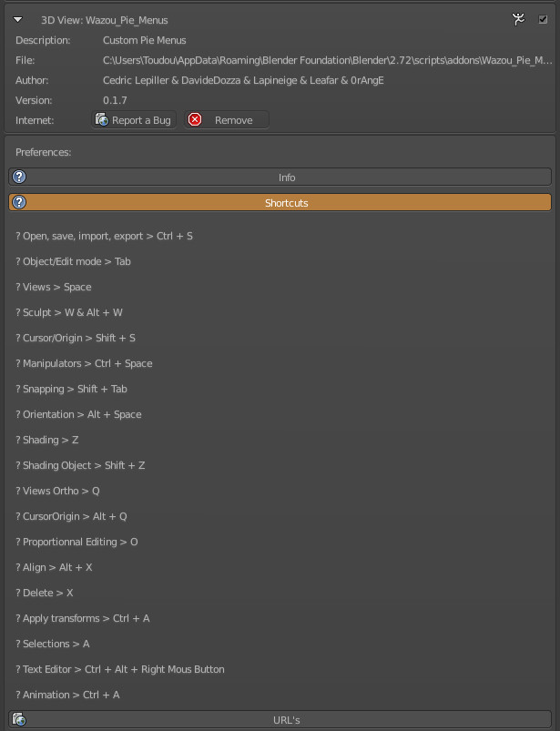Click the Sculpt W & Alt + W line

pos(69,312)
